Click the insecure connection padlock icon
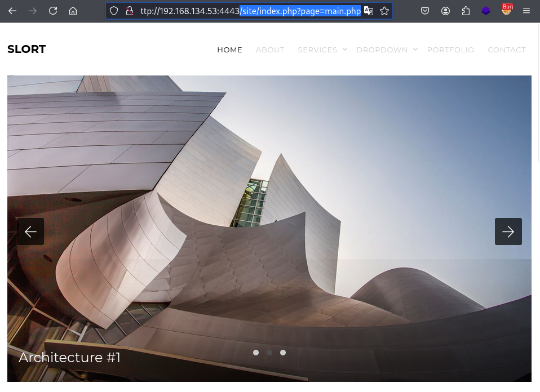The width and height of the screenshot is (540, 392). pos(130,11)
